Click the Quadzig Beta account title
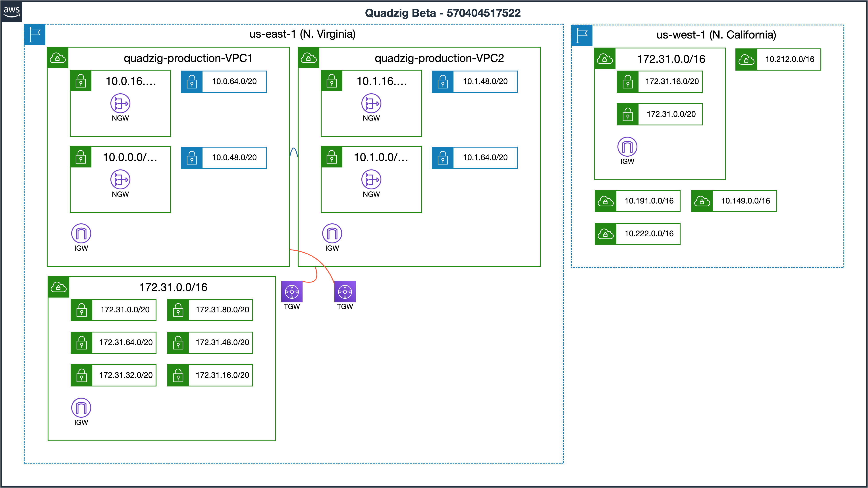This screenshot has height=488, width=868. coord(442,13)
